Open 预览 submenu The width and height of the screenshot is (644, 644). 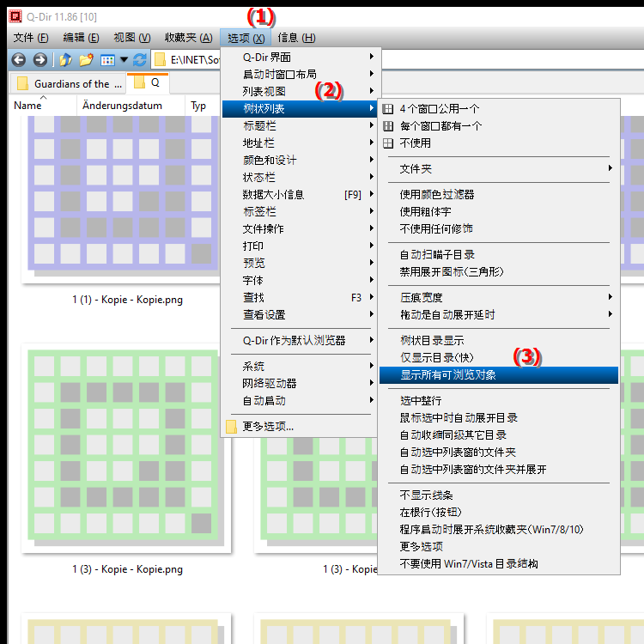point(300,263)
